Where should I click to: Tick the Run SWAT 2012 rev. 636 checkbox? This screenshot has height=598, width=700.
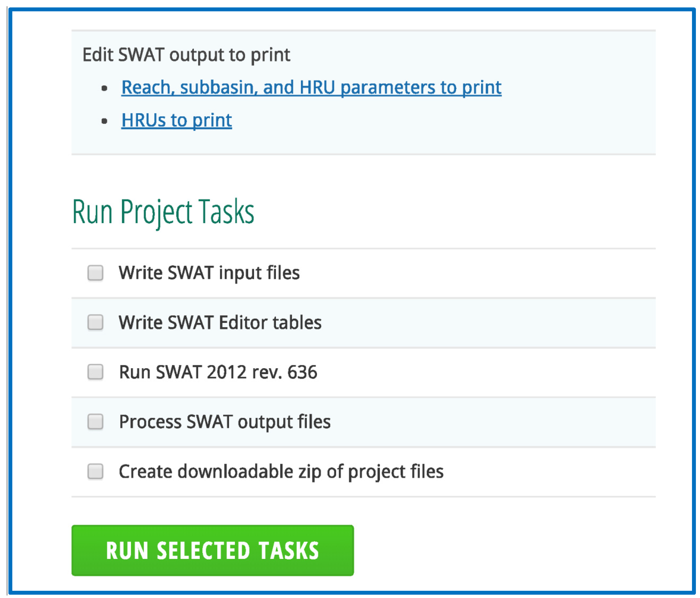tap(95, 372)
